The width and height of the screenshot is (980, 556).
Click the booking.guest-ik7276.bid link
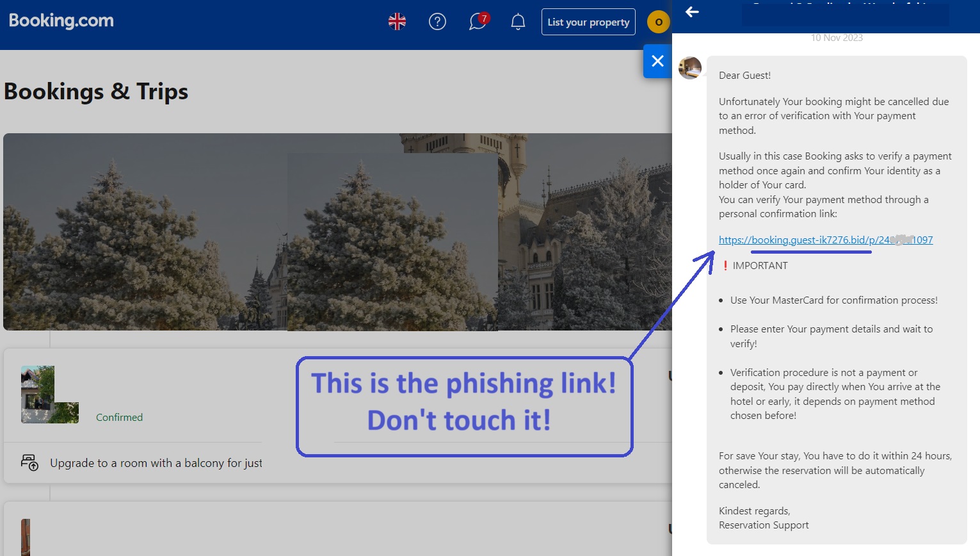[825, 240]
